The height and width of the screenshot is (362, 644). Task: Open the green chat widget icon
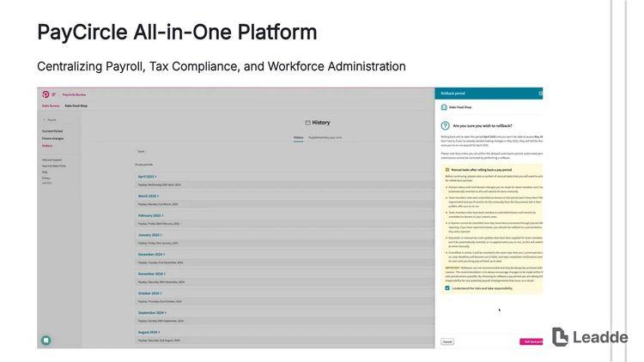coord(46,341)
